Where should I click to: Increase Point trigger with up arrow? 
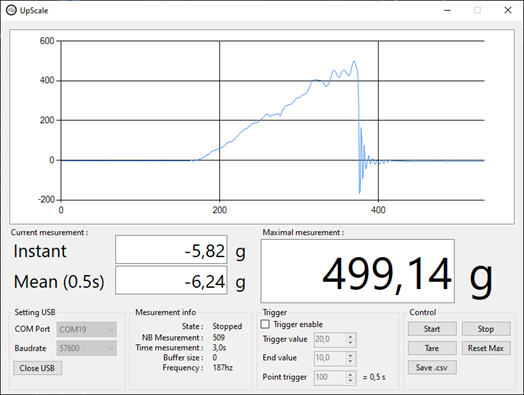pyautogui.click(x=350, y=374)
